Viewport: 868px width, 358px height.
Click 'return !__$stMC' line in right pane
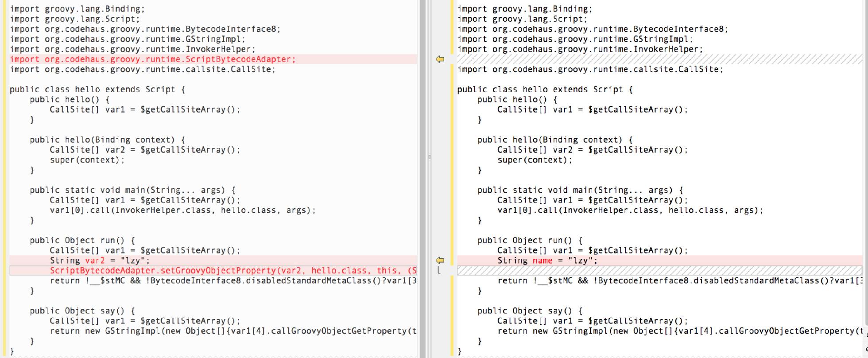(x=680, y=281)
